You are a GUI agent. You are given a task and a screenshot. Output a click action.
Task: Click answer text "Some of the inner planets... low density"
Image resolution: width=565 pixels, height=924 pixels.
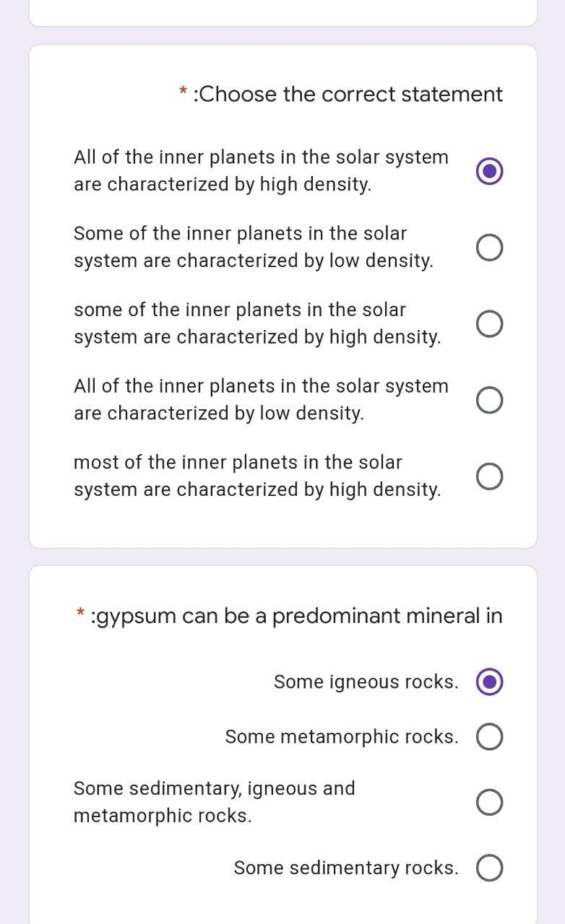(x=254, y=247)
